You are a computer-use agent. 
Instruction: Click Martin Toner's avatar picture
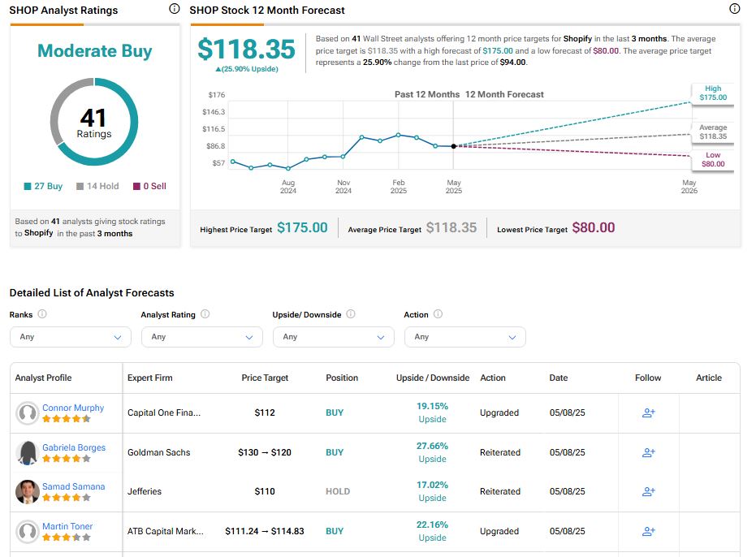pos(28,531)
